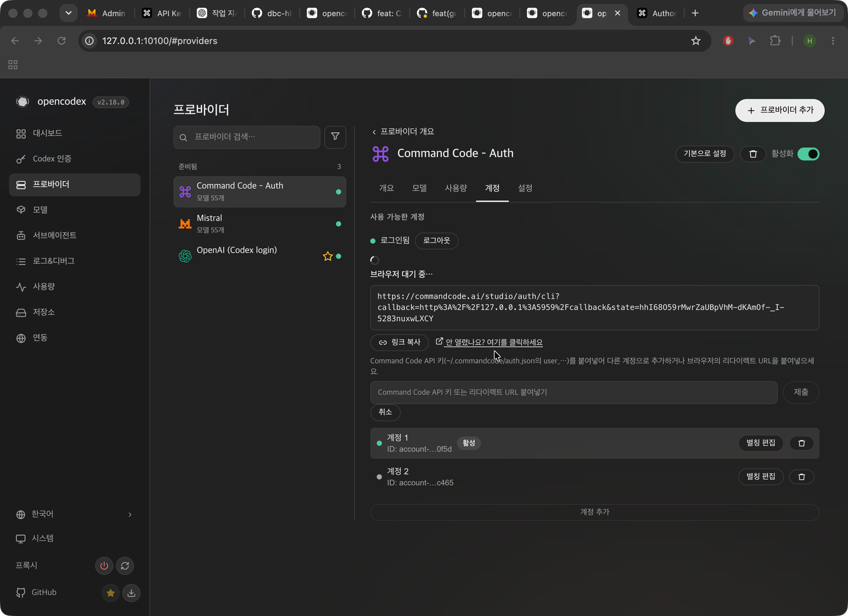The image size is (848, 616).
Task: Switch to the dbc-ht GitHub browser tab
Action: click(272, 13)
